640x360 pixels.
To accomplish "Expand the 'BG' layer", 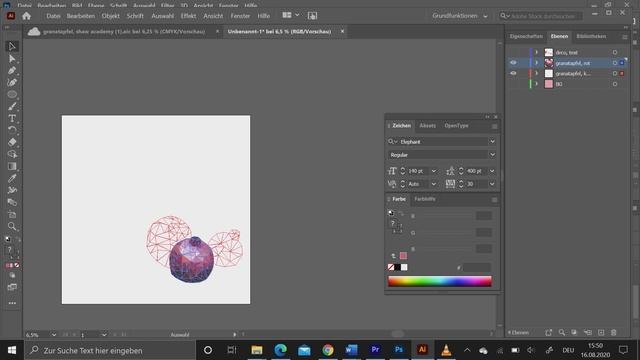I will click(x=537, y=84).
